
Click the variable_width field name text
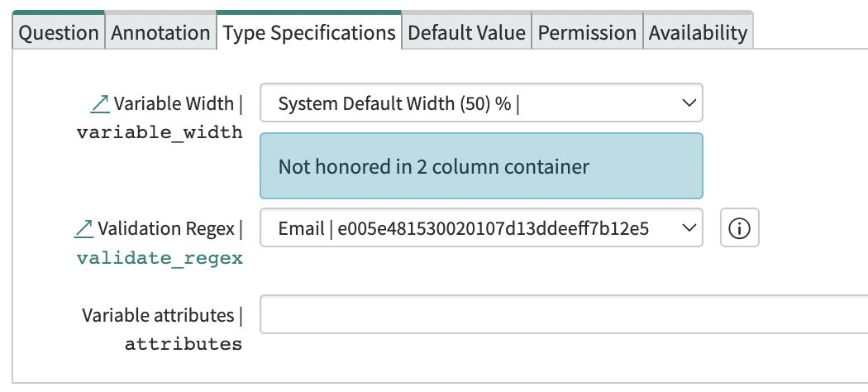[x=160, y=132]
